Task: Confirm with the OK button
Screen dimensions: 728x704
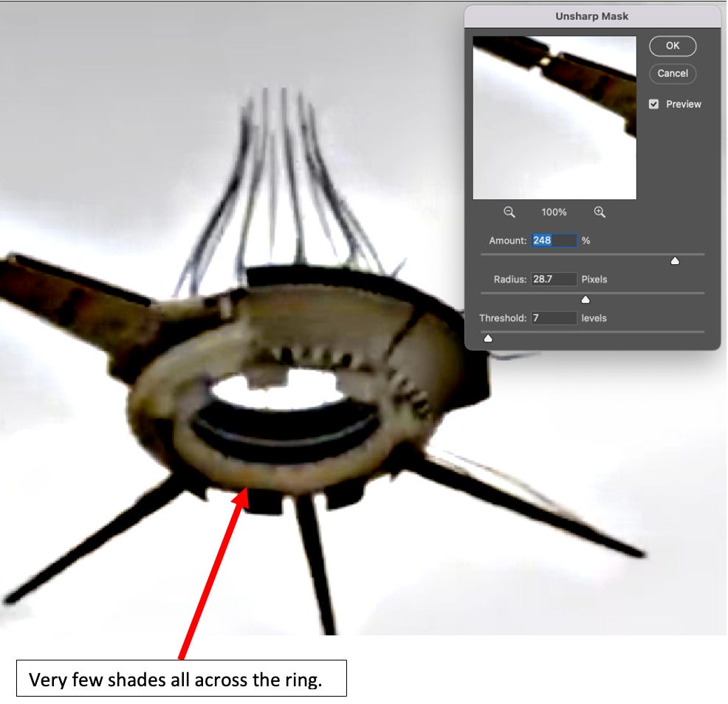Action: click(673, 46)
